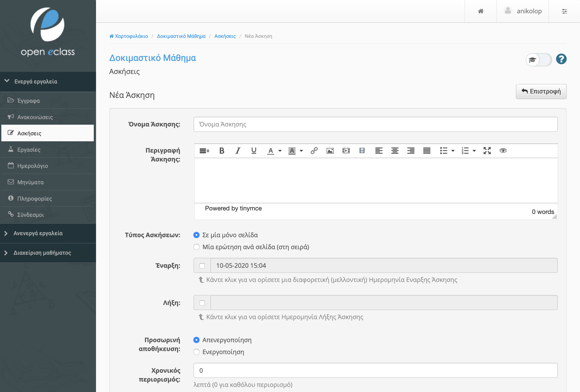The height and width of the screenshot is (392, 580).
Task: Collapse the Ενεργά εργαλεία section
Action: [x=48, y=82]
